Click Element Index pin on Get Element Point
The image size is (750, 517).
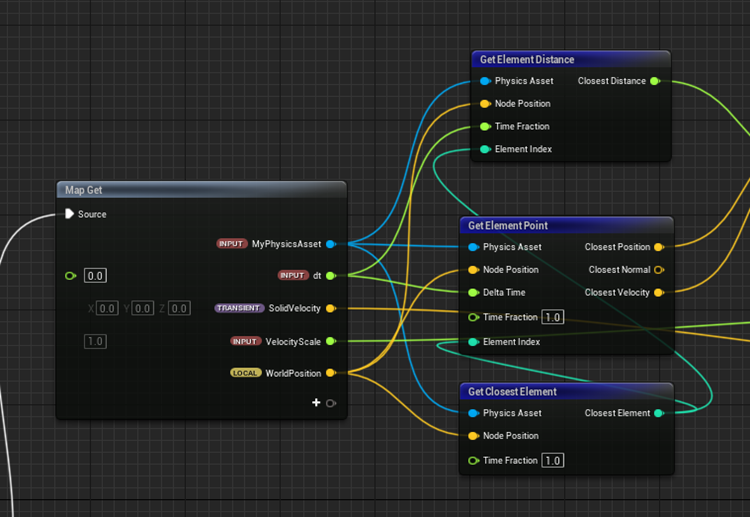tap(473, 342)
